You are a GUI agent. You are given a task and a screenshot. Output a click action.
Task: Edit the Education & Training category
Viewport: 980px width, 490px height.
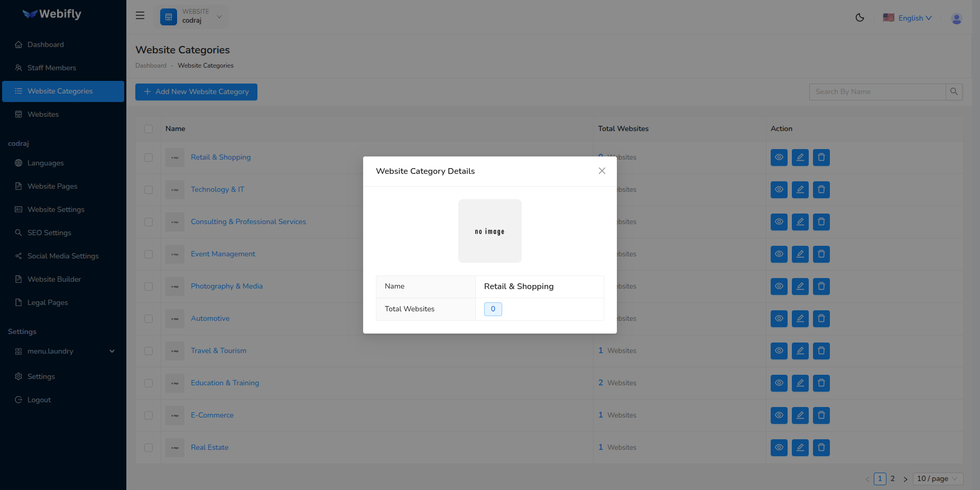pyautogui.click(x=800, y=383)
